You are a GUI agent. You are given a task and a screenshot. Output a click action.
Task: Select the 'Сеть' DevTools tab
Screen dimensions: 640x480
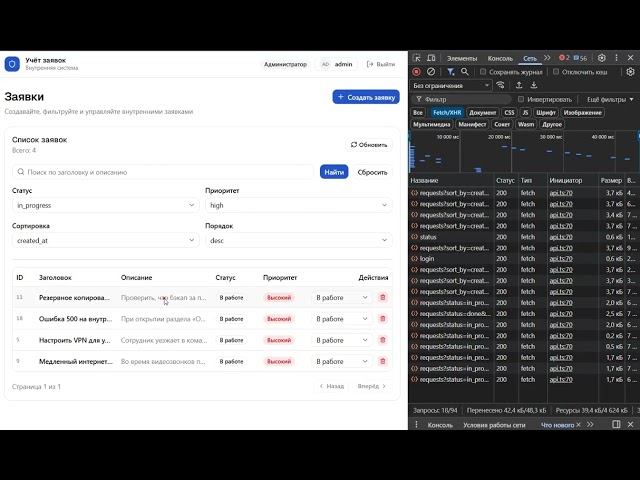530,58
